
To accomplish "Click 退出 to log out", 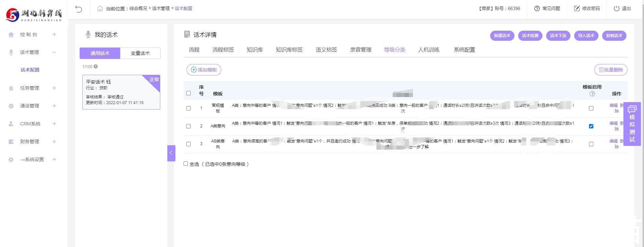I will (x=622, y=9).
